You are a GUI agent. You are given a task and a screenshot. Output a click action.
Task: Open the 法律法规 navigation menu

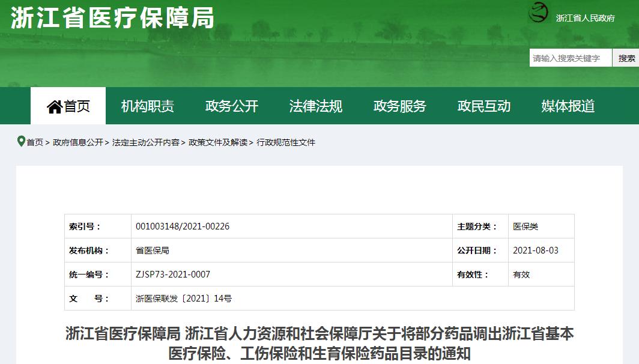pos(316,105)
